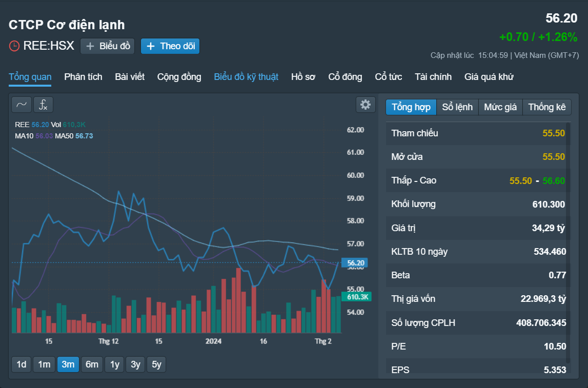
Task: Click the Giá trị 34,29 tỷ value
Action: point(548,228)
